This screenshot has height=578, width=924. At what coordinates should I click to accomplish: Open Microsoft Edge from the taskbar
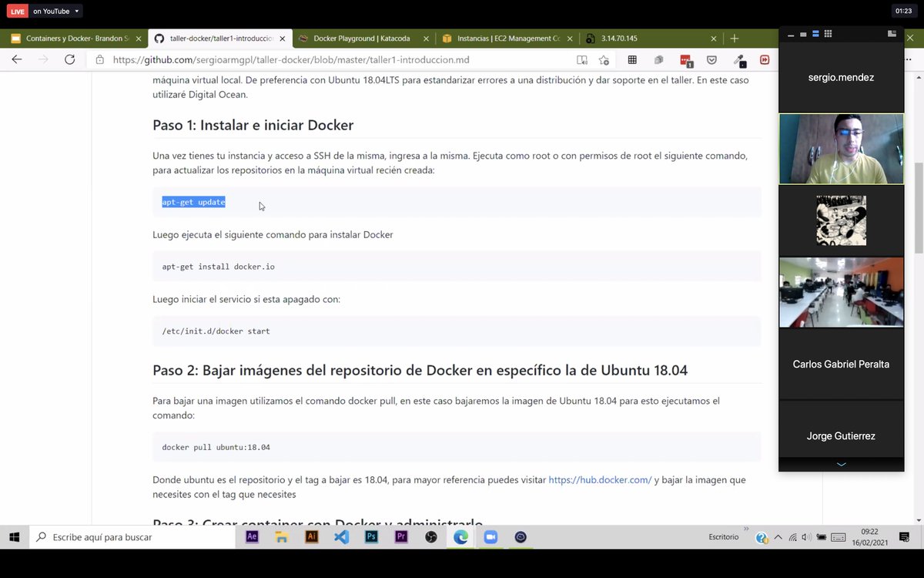[x=460, y=537]
